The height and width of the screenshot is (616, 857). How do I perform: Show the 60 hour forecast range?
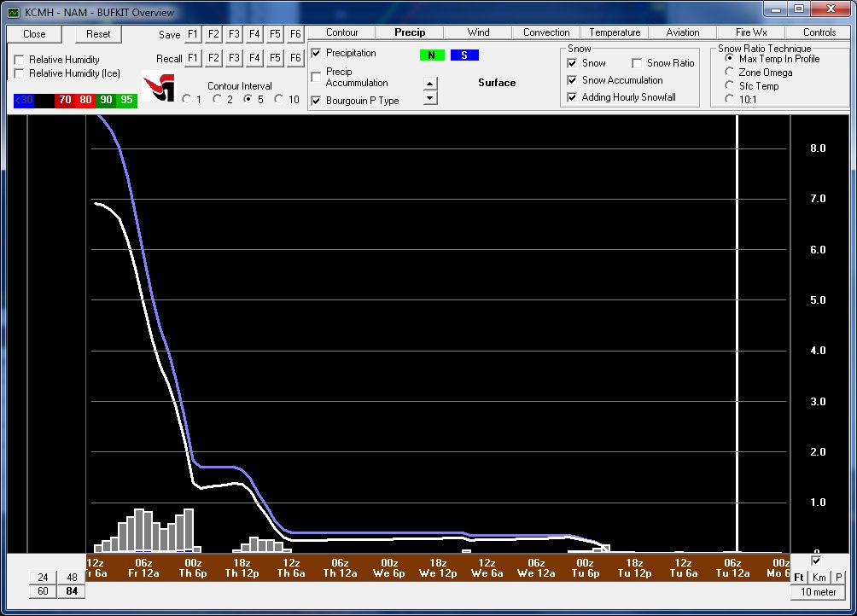coord(43,591)
